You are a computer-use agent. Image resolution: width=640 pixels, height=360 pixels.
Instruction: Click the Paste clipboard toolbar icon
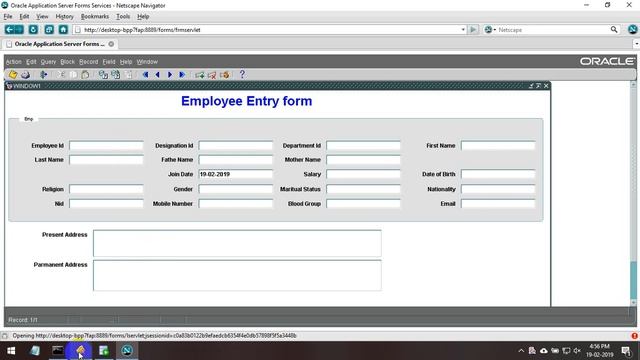click(x=85, y=75)
